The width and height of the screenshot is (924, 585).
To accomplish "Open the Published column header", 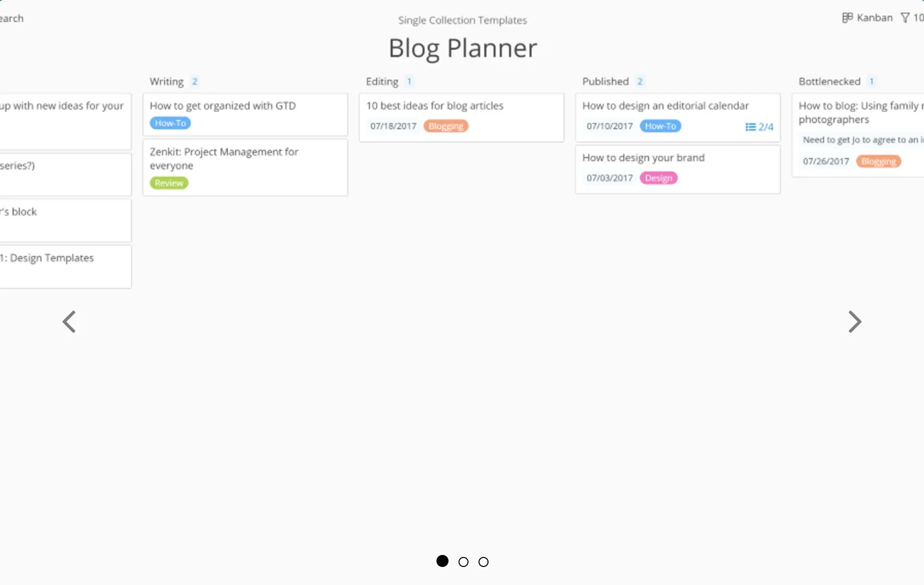I will [x=605, y=81].
